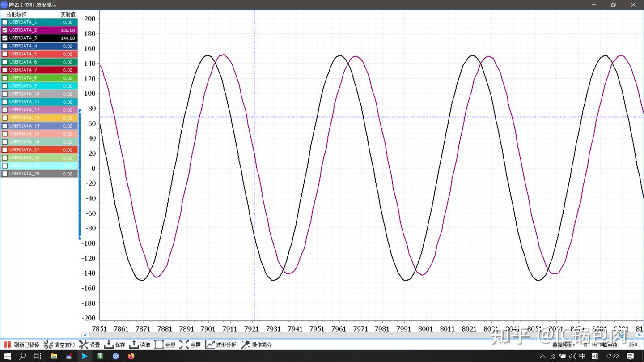Enter fullscreen using 全屏 icon
644x362 pixels.
tap(184, 345)
